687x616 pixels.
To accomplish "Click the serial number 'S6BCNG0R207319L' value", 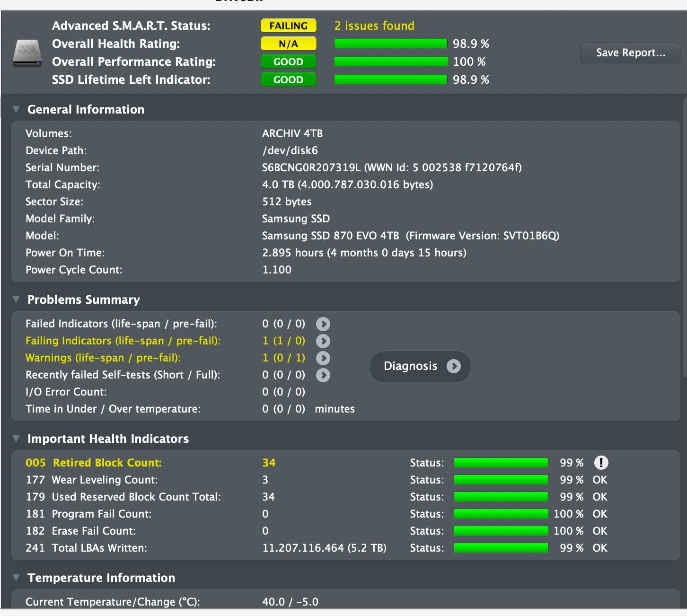I will [311, 167].
